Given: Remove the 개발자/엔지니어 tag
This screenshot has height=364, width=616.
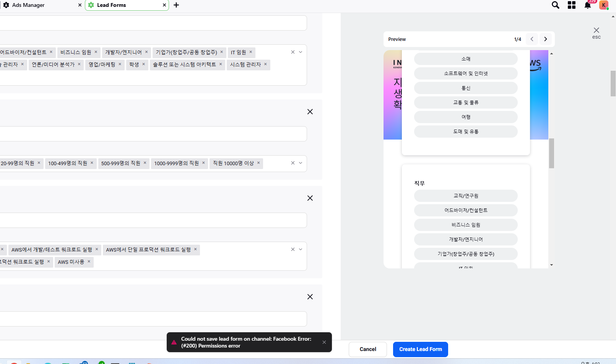Looking at the screenshot, I should pos(146,52).
